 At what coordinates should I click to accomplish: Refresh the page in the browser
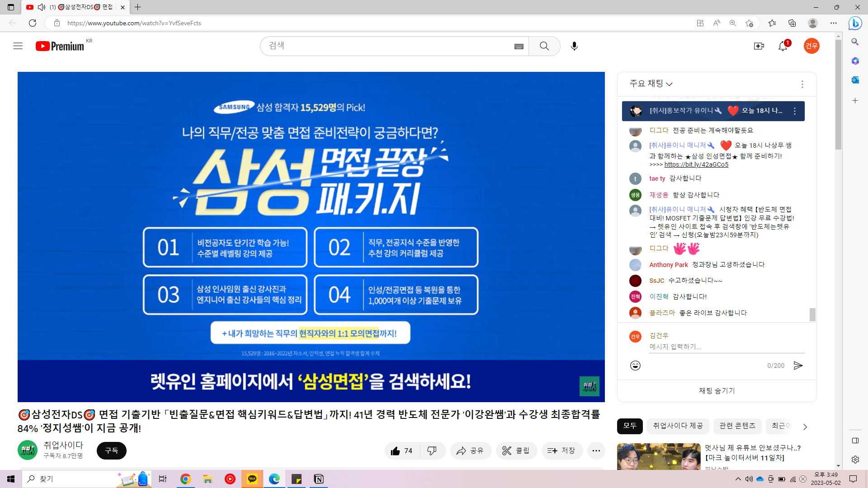(33, 23)
